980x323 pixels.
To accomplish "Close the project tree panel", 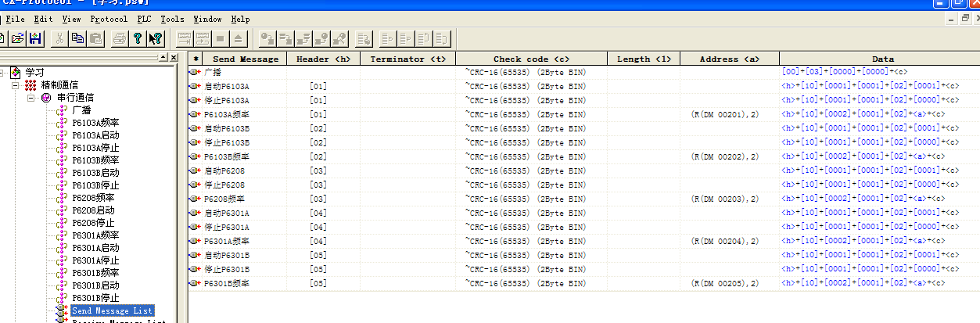I will 174,57.
